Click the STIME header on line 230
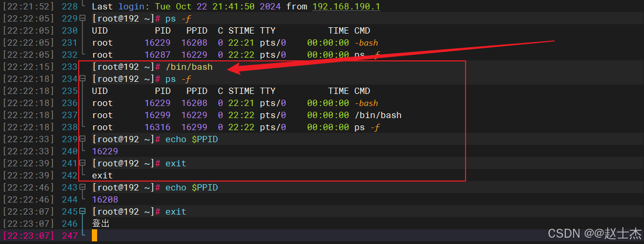This screenshot has height=244, width=644. coord(241,31)
